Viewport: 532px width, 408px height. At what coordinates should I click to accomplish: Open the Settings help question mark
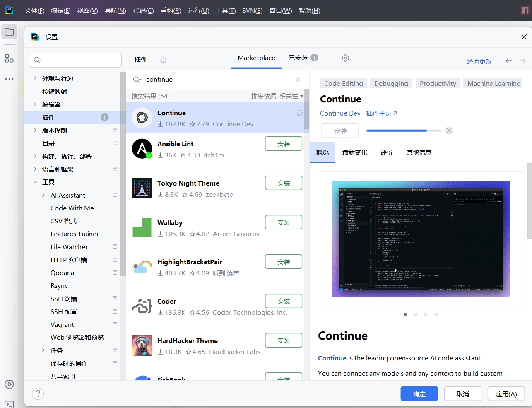[38, 394]
